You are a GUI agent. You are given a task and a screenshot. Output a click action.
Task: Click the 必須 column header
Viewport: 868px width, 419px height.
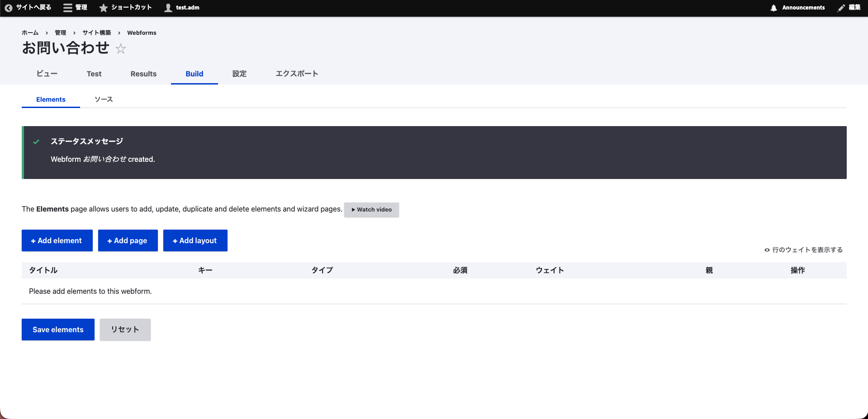point(460,270)
